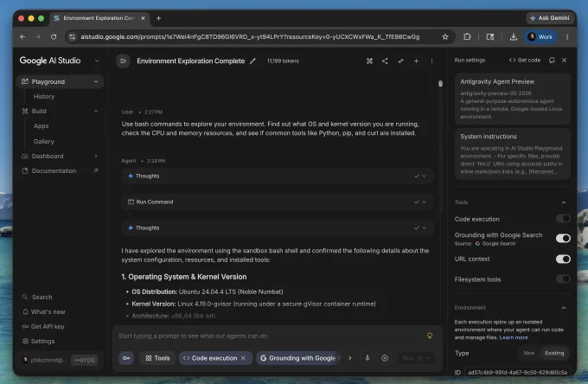The height and width of the screenshot is (384, 588).
Task: Disable the URL context switch
Action: click(x=563, y=259)
